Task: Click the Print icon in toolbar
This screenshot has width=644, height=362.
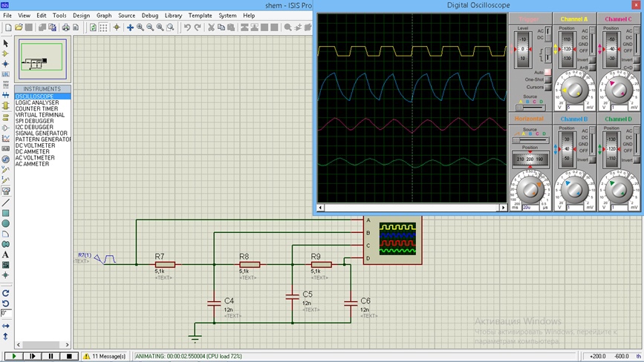Action: (65, 27)
